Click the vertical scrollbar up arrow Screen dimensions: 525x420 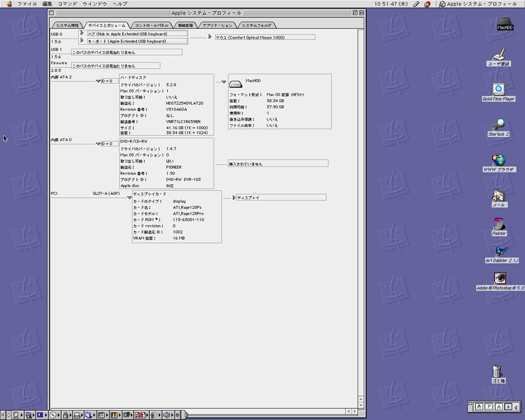(x=361, y=399)
